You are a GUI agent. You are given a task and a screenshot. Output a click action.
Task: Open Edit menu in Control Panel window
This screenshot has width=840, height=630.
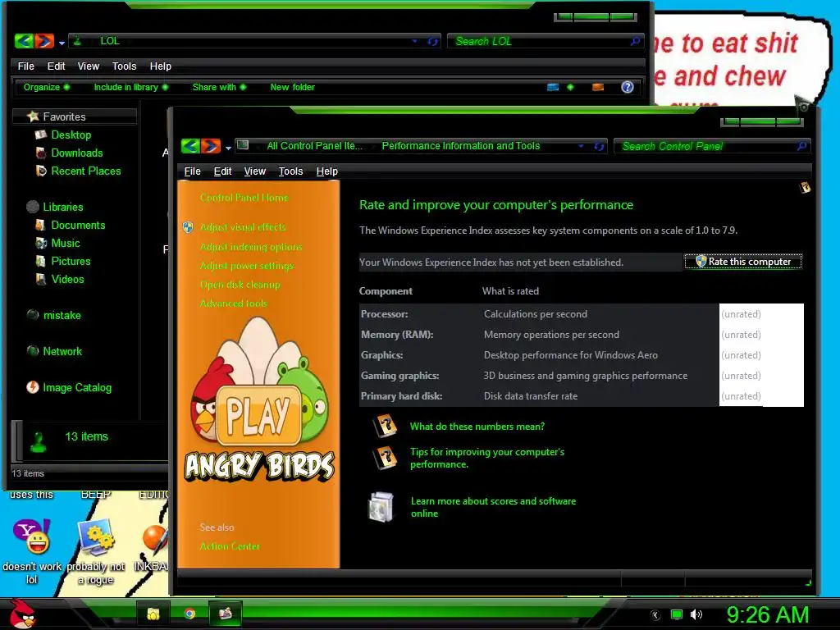pos(222,171)
